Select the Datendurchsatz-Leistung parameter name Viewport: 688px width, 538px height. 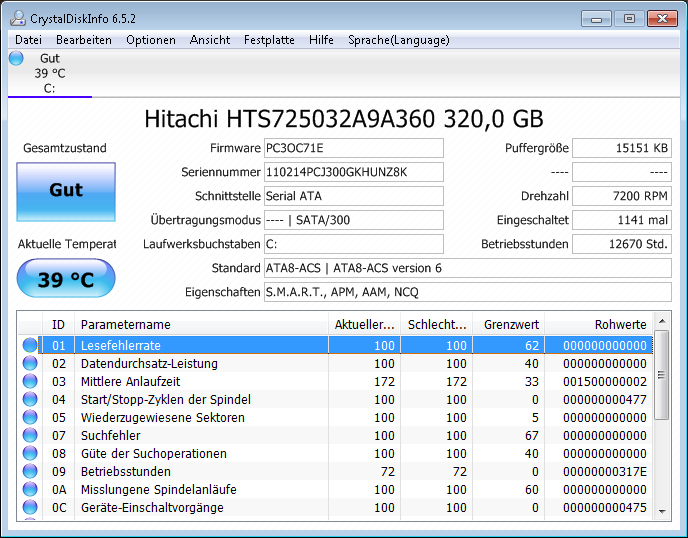(149, 364)
